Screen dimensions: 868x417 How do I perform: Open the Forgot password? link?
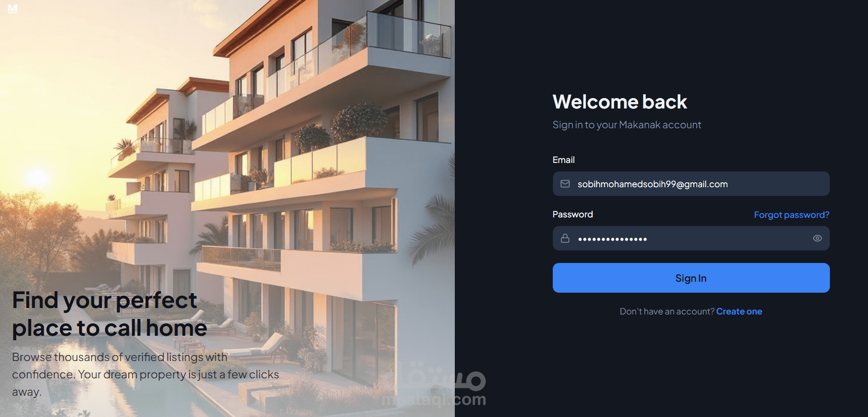pos(791,215)
